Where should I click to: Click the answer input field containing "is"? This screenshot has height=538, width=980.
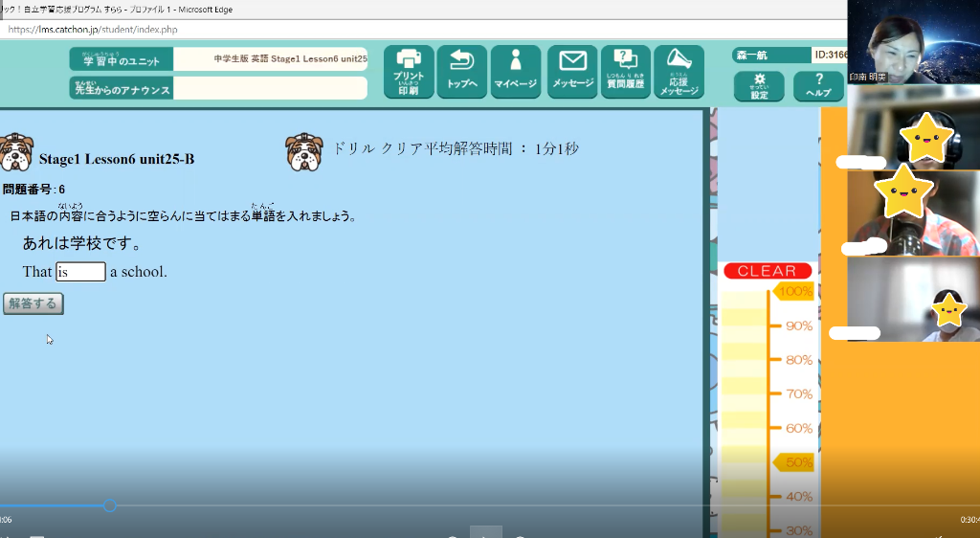pos(80,272)
